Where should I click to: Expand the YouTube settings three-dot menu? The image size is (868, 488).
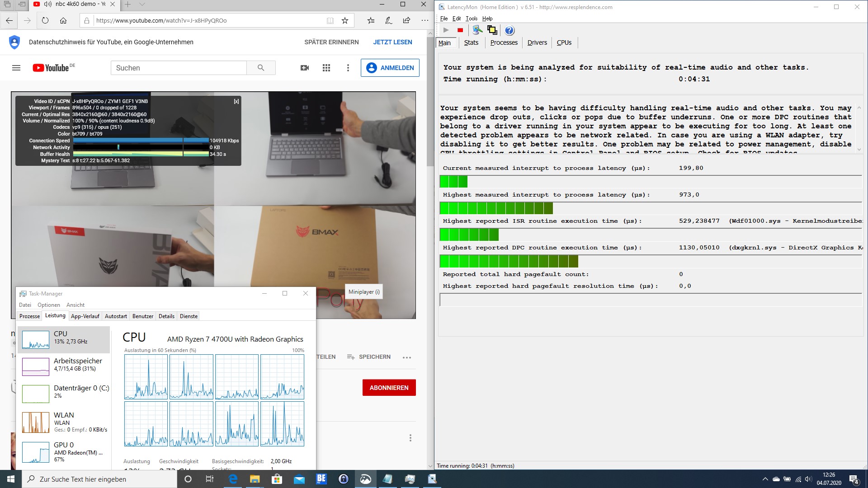tap(348, 68)
